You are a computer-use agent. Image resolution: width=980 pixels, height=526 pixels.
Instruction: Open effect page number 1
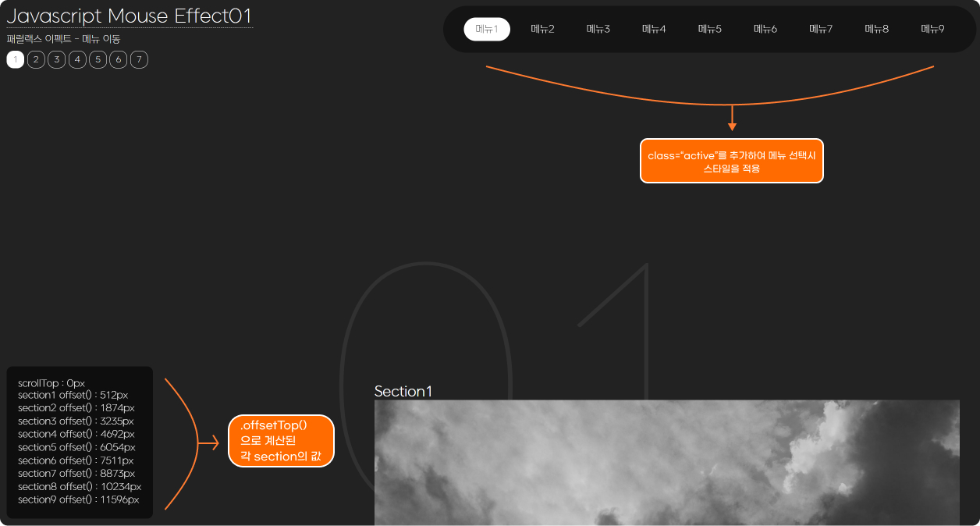point(16,59)
